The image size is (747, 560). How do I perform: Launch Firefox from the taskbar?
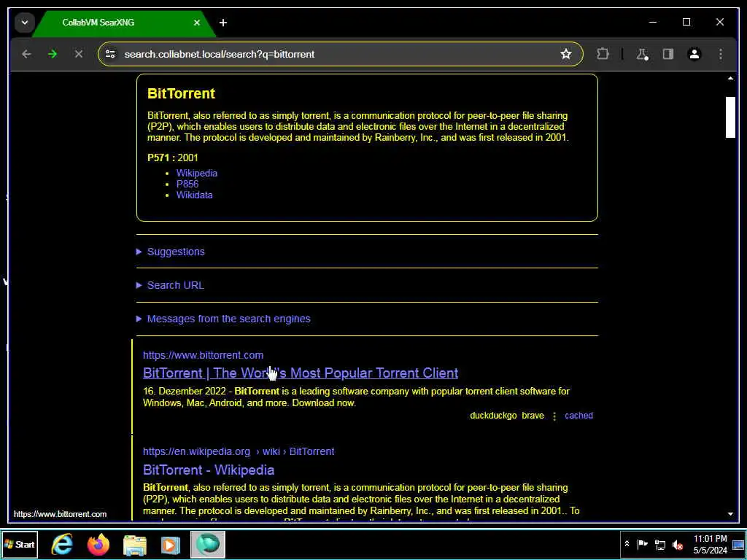point(98,544)
